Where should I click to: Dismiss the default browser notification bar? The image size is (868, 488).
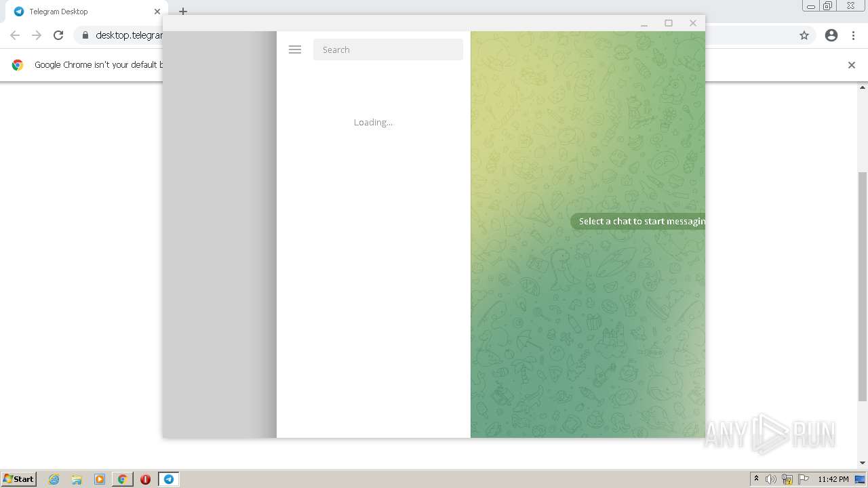pos(852,65)
